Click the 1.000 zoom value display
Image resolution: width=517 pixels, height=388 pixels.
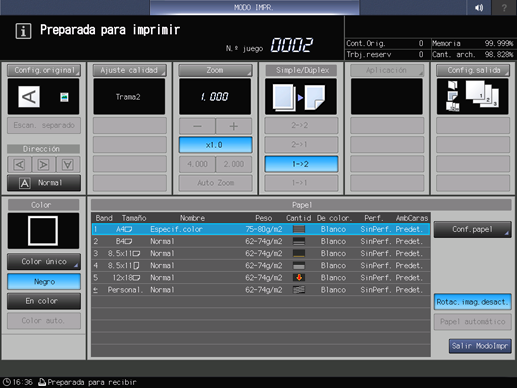point(215,97)
